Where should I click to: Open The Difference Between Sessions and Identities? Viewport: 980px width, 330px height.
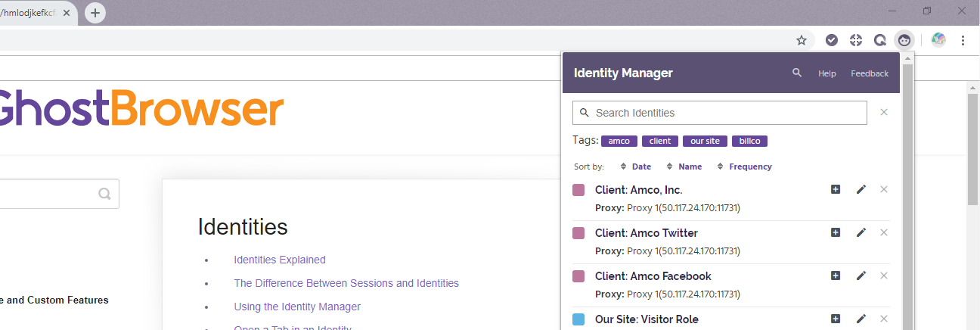tap(346, 283)
